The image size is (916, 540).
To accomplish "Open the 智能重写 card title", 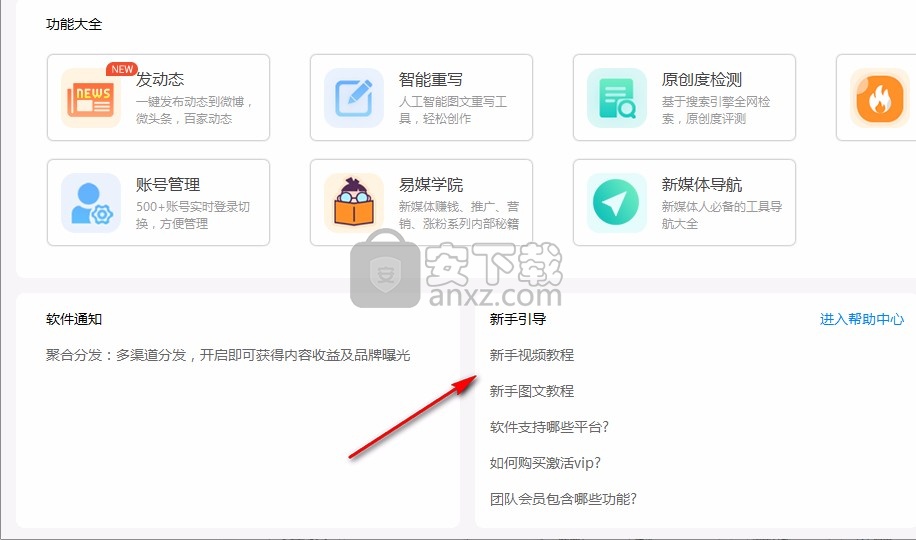I will point(431,79).
